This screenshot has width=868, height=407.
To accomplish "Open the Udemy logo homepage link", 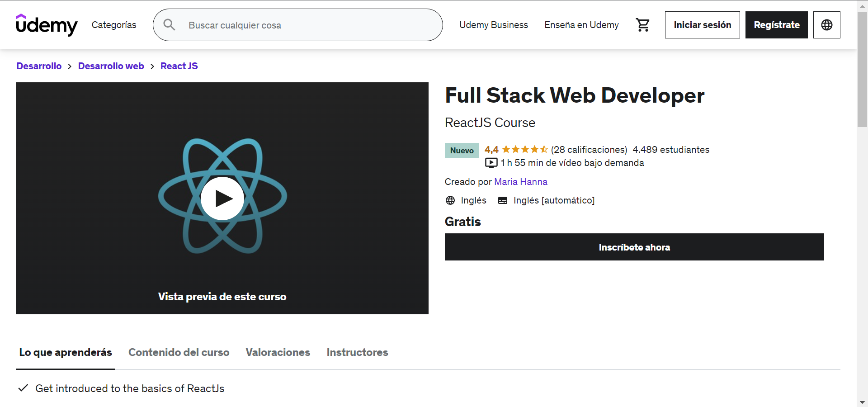I will 47,25.
